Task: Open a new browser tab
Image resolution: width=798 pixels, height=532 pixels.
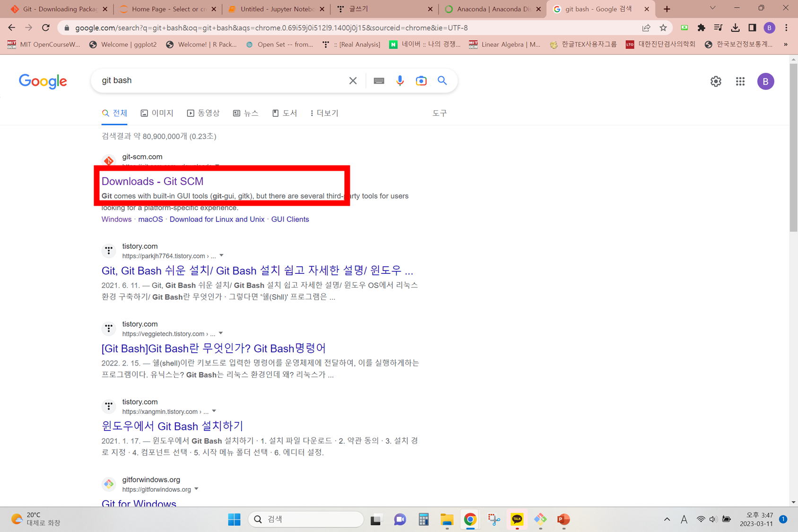Action: [667, 9]
